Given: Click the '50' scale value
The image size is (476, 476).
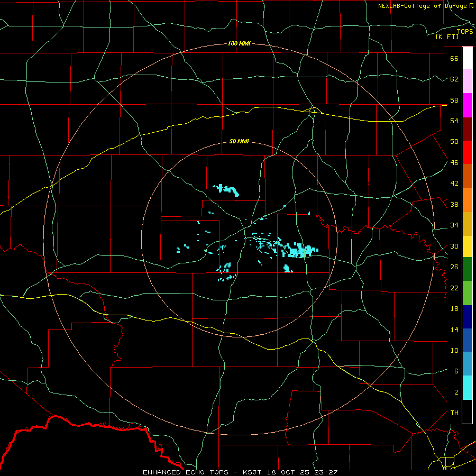Looking at the screenshot, I should tap(454, 142).
